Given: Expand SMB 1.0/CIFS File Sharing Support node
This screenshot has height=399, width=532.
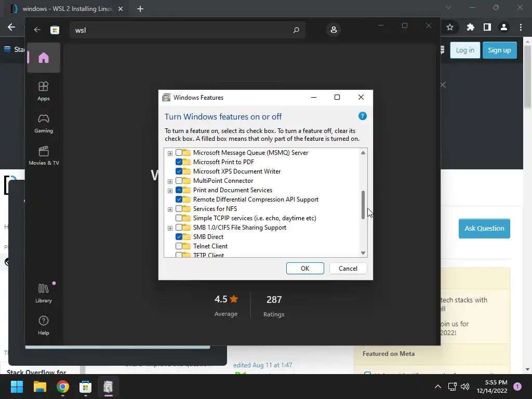Looking at the screenshot, I should pyautogui.click(x=170, y=228).
